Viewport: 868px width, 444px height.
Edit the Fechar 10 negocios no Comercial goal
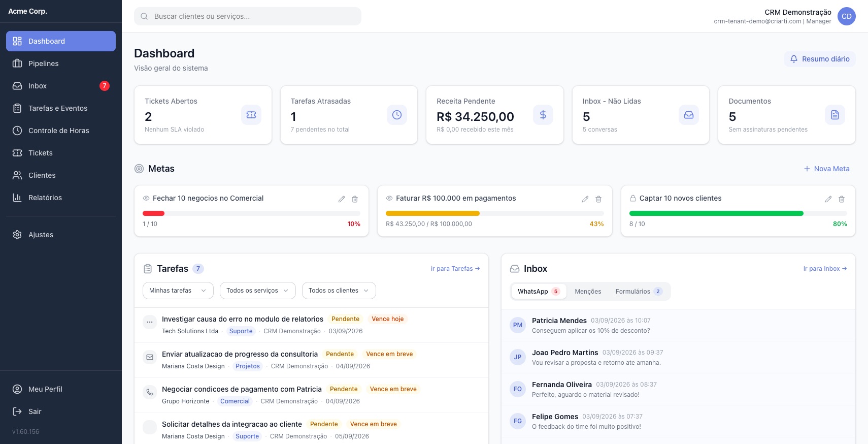pos(342,199)
